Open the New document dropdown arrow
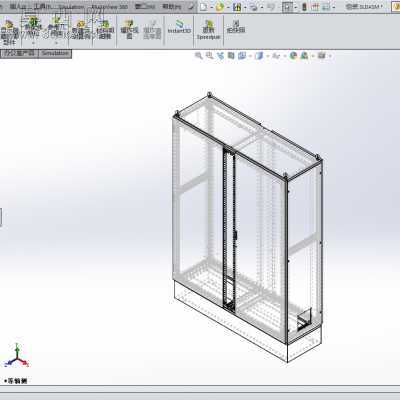The image size is (400, 400). [211, 7]
